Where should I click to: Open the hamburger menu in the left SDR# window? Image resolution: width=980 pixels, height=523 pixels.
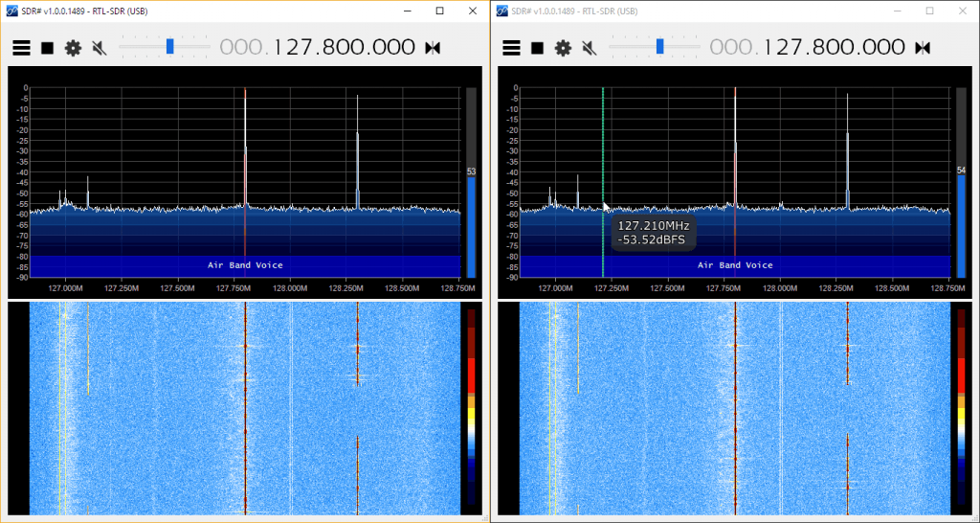point(21,48)
